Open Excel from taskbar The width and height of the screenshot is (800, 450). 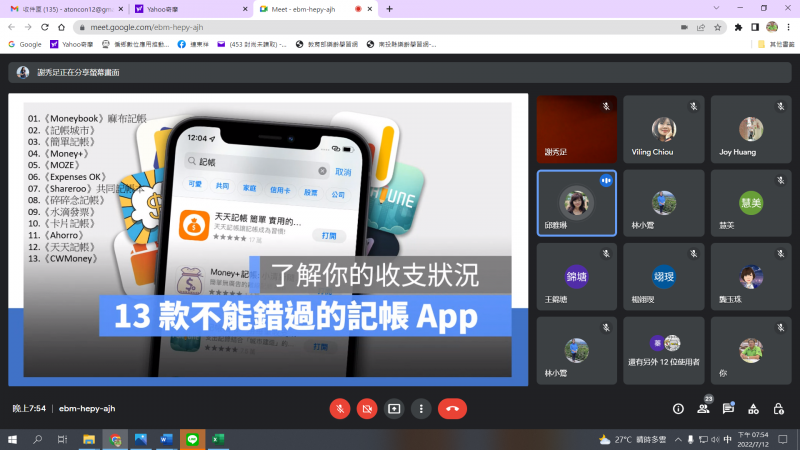click(x=218, y=439)
